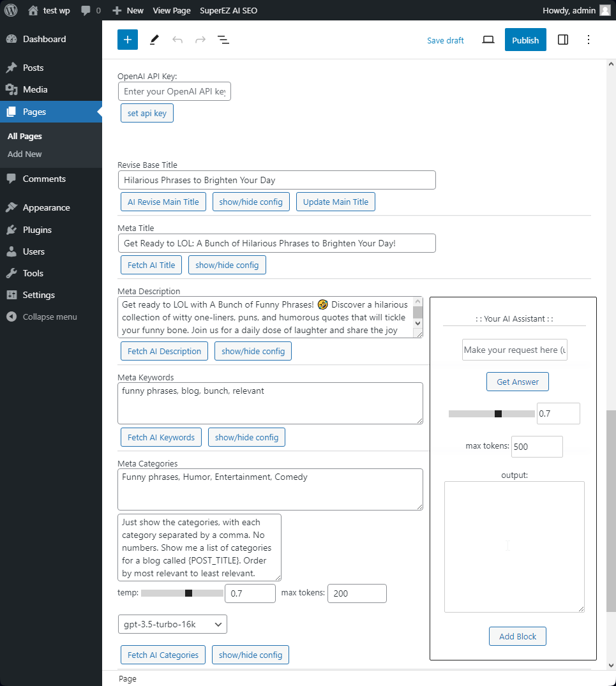Click the page vertical scrollbar thumb
This screenshot has height=686, width=616.
pos(611,511)
